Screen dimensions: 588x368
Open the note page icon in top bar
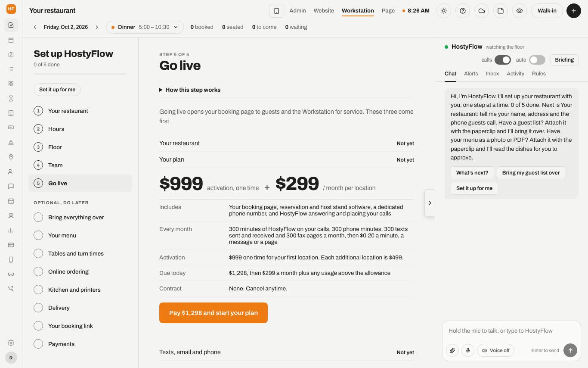click(501, 11)
